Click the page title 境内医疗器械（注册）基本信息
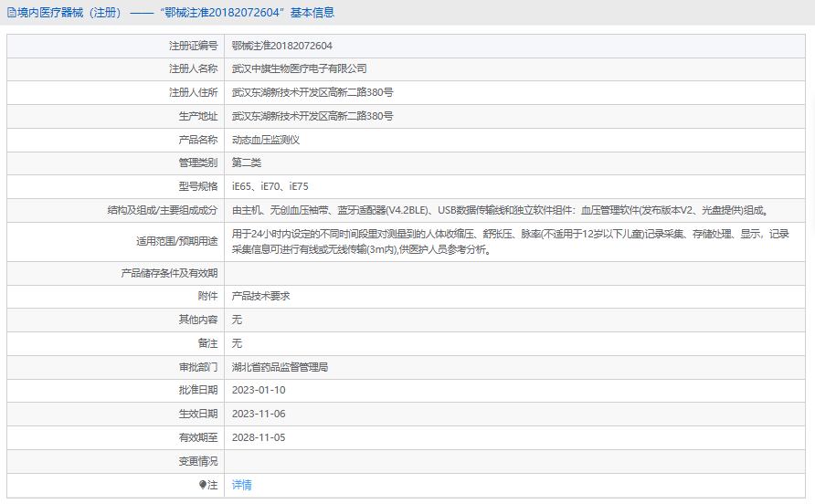The image size is (815, 504). [175, 13]
